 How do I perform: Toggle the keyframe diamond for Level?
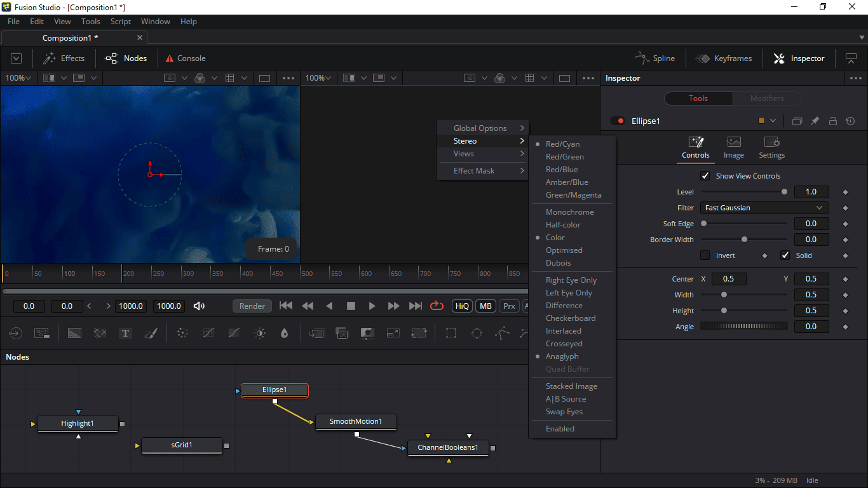tap(845, 192)
